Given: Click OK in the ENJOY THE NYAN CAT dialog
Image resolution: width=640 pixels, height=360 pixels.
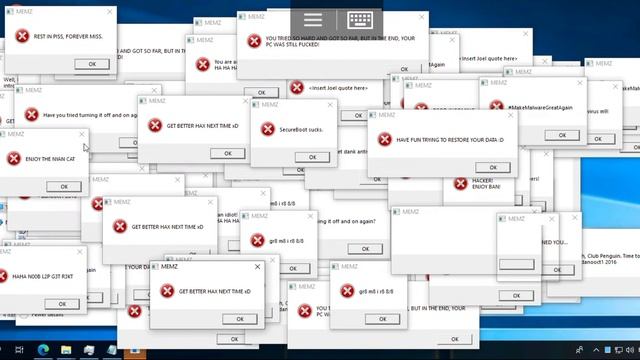Looking at the screenshot, I should 64,187.
